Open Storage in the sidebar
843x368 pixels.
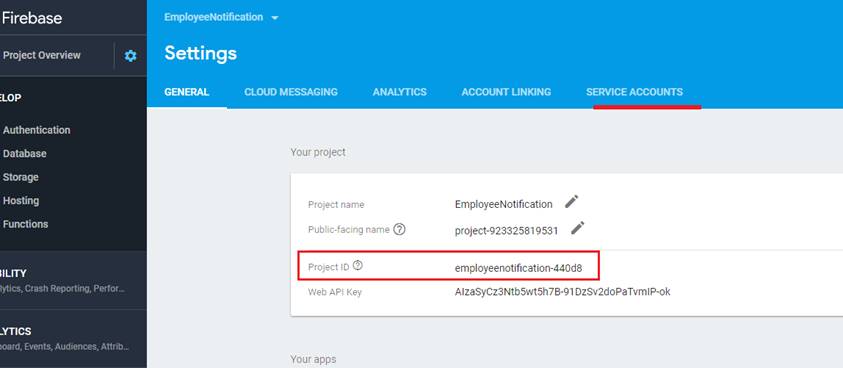[20, 177]
